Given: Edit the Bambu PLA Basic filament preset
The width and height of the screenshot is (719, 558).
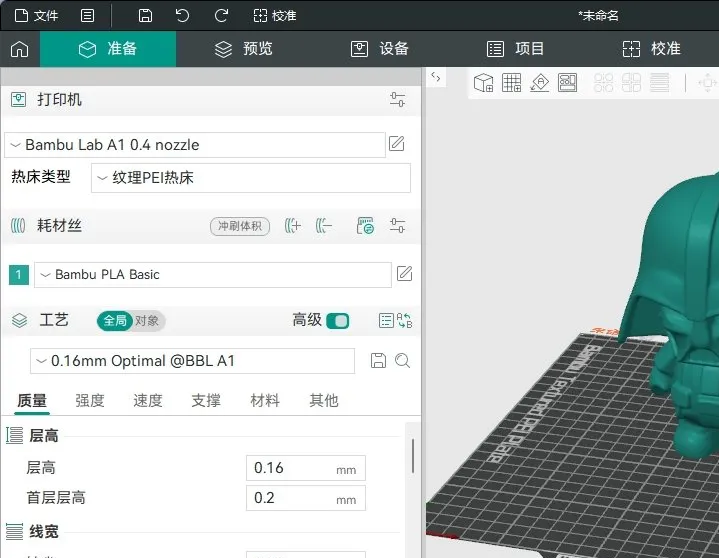Looking at the screenshot, I should [x=404, y=274].
